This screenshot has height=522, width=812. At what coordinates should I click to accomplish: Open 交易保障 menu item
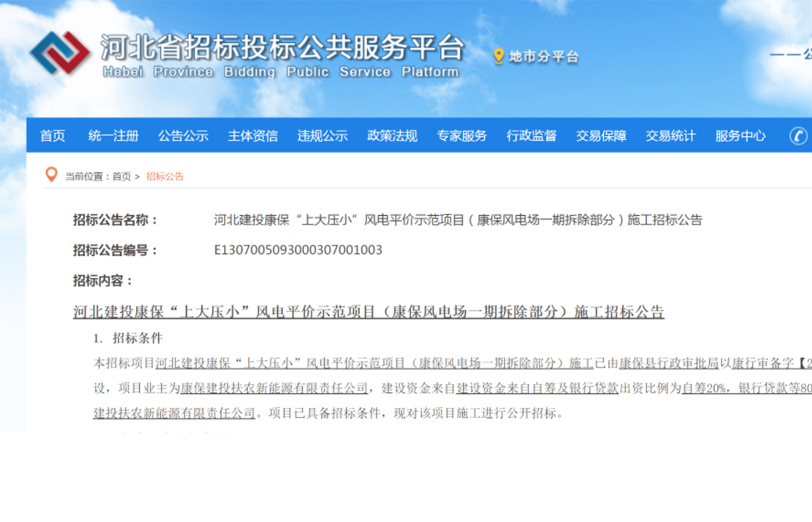(601, 136)
